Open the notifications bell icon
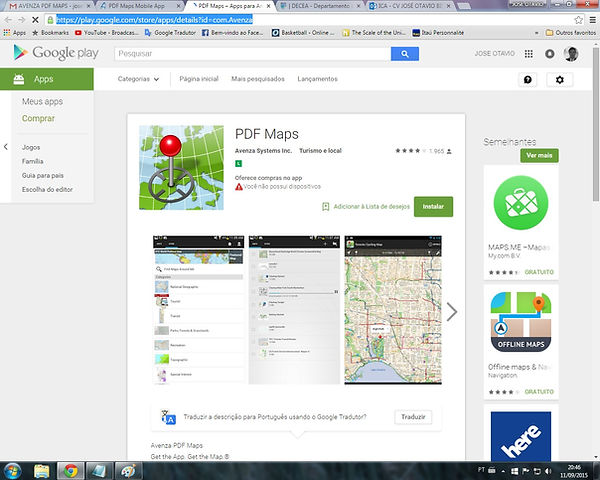This screenshot has width=600, height=480. click(549, 54)
